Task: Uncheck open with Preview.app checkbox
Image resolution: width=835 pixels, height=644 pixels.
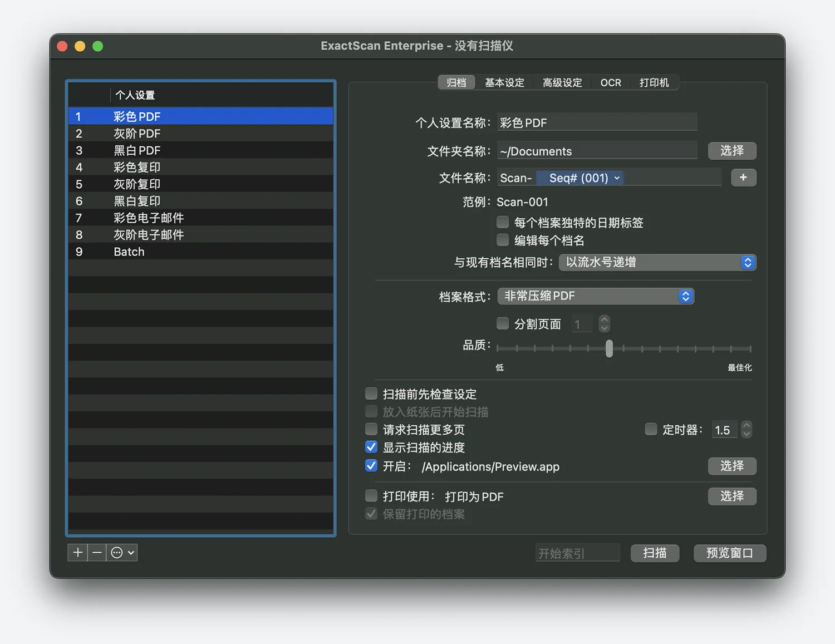Action: pyautogui.click(x=371, y=465)
